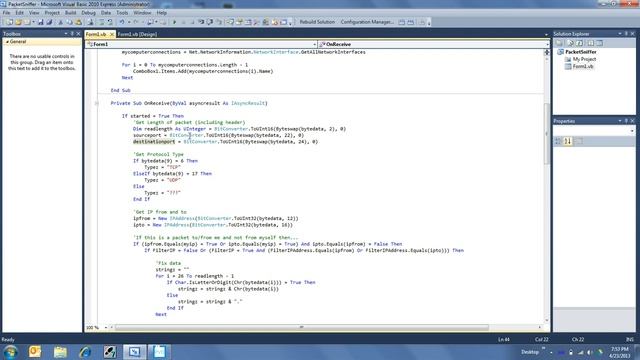
Task: Click the Save All toolbar icon
Action: [49, 22]
